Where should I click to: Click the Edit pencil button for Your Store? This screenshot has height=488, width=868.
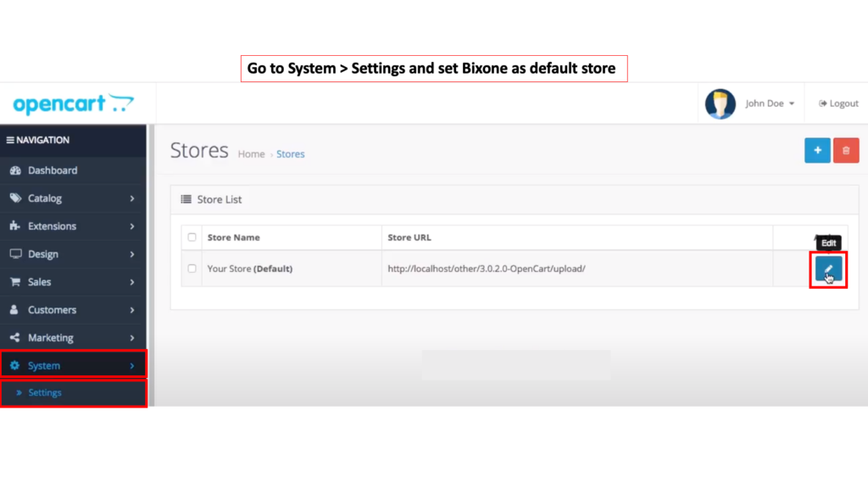[x=828, y=269]
